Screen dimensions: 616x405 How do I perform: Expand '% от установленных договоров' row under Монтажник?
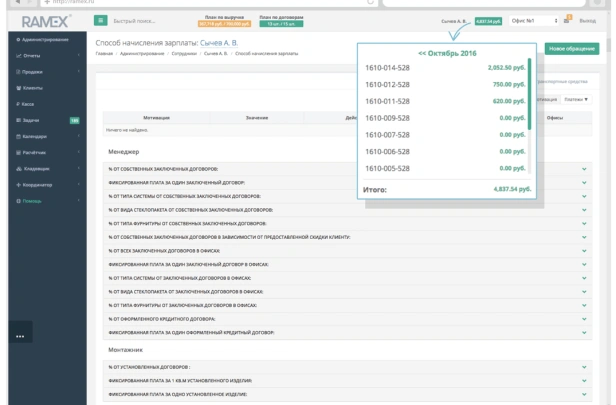[x=584, y=367]
